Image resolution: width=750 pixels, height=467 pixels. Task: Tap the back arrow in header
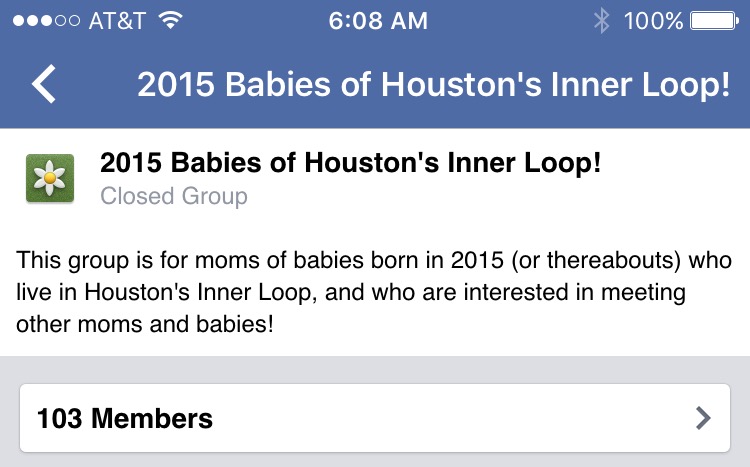[x=44, y=84]
